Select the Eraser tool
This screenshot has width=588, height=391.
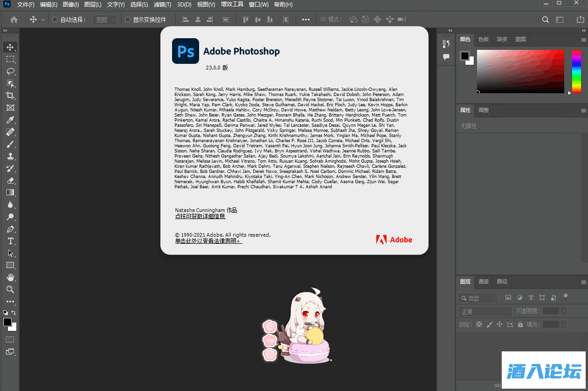[x=10, y=180]
